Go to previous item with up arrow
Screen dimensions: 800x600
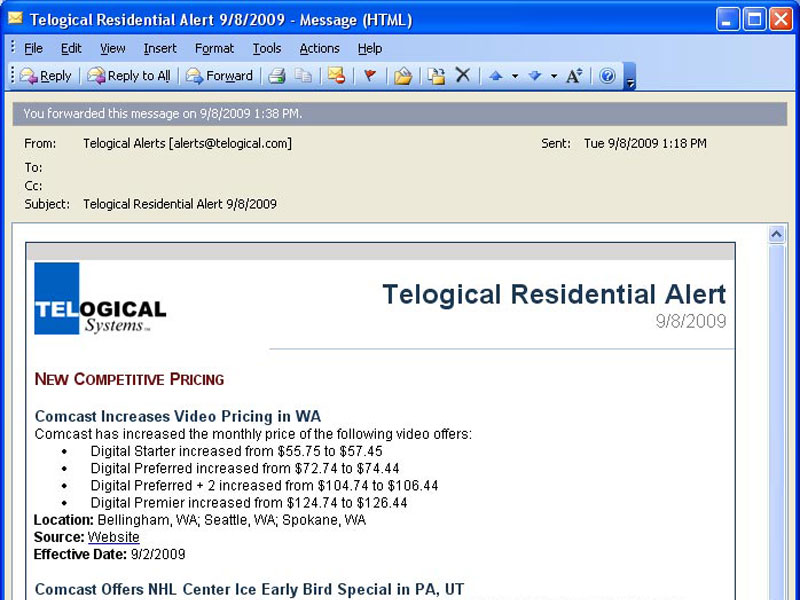[x=495, y=76]
